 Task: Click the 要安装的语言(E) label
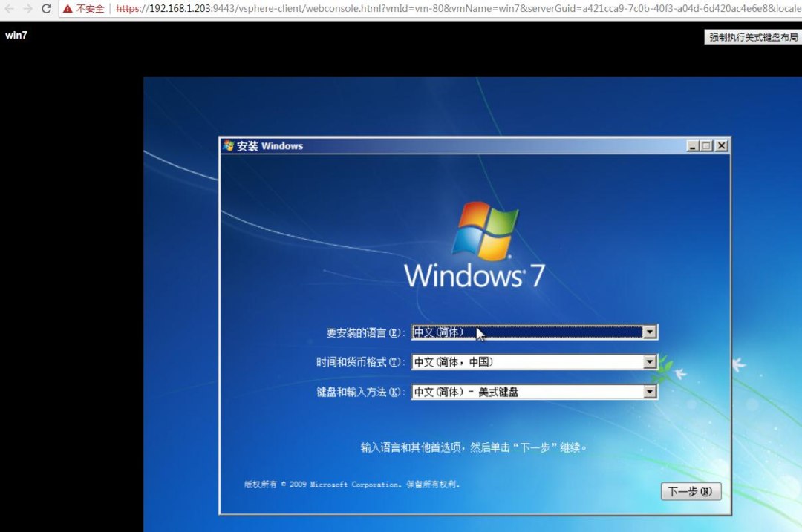tap(365, 333)
